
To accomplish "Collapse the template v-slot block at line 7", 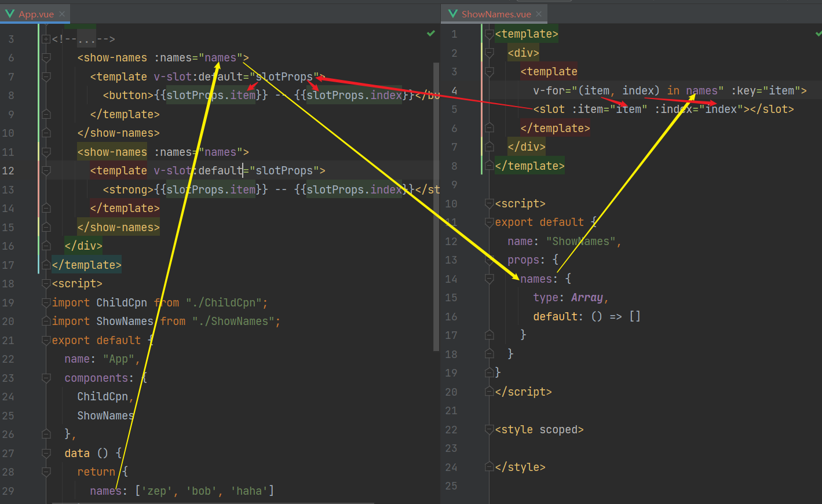I will pyautogui.click(x=46, y=76).
